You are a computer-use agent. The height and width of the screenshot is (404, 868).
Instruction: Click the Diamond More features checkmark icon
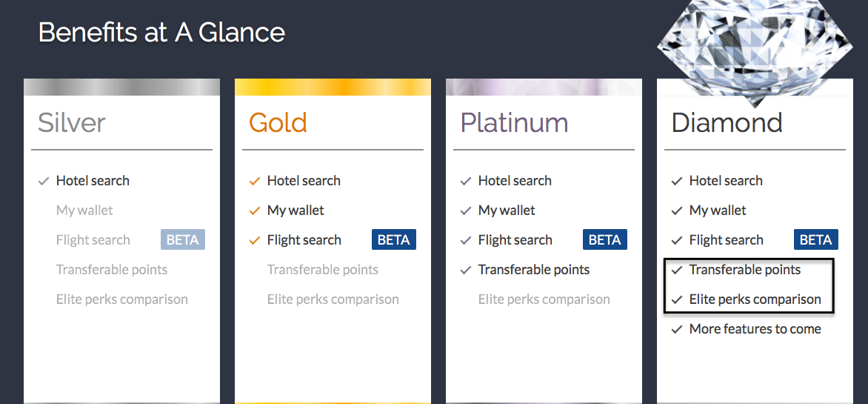[677, 330]
